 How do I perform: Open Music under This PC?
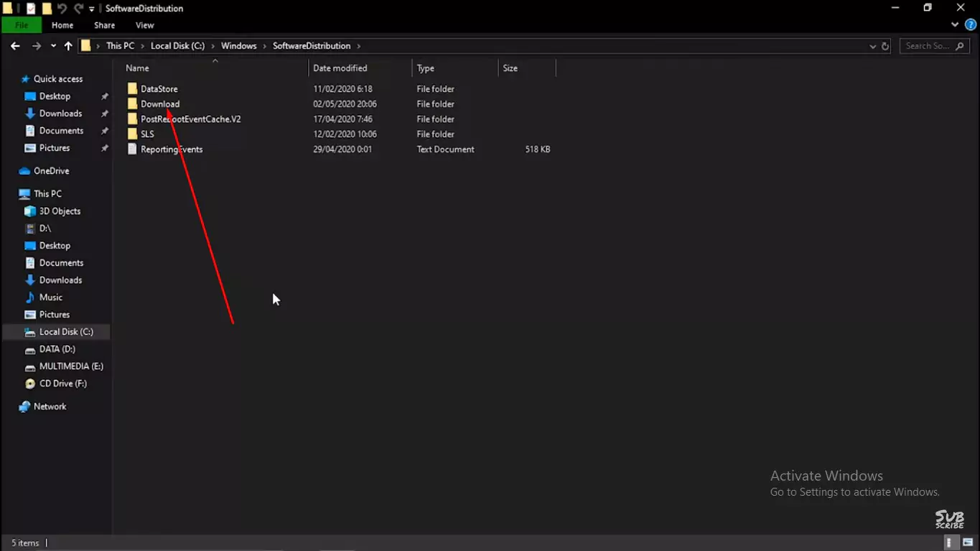(x=50, y=297)
